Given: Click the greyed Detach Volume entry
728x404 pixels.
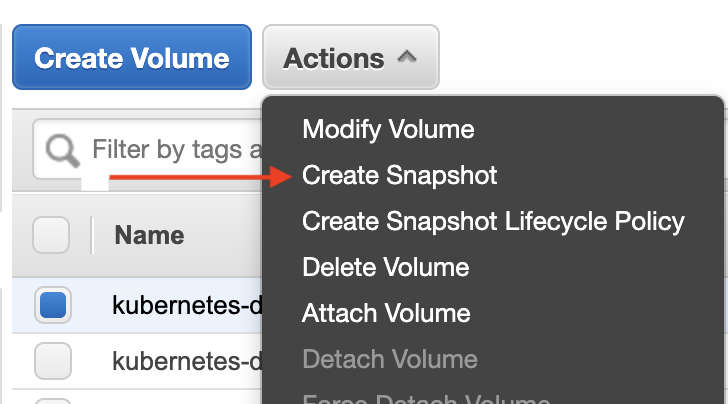Looking at the screenshot, I should point(390,359).
